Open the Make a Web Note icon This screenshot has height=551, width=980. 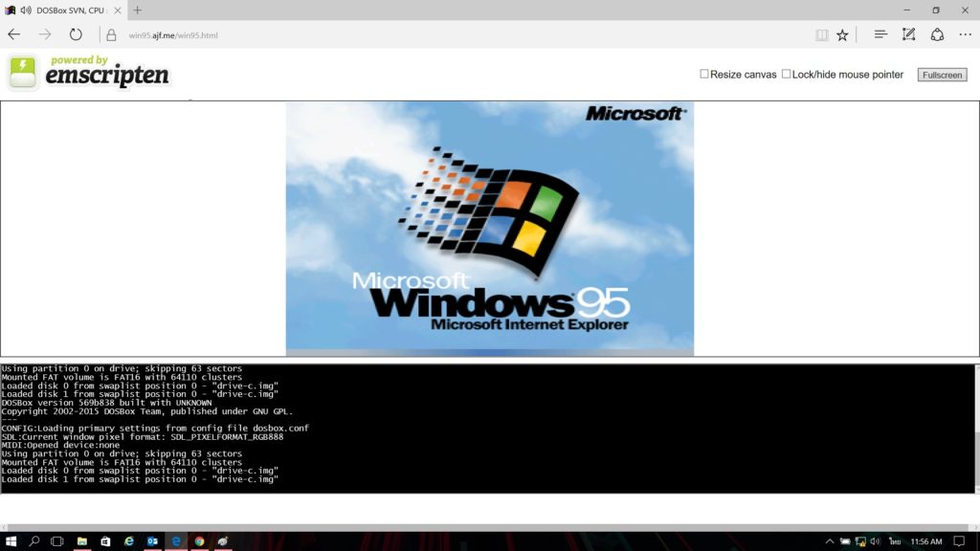(909, 34)
